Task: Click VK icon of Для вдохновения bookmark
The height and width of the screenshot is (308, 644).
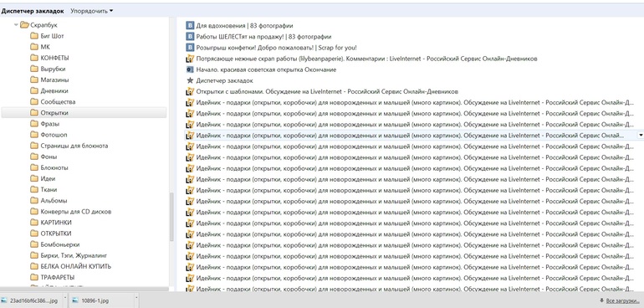Action: tap(190, 25)
